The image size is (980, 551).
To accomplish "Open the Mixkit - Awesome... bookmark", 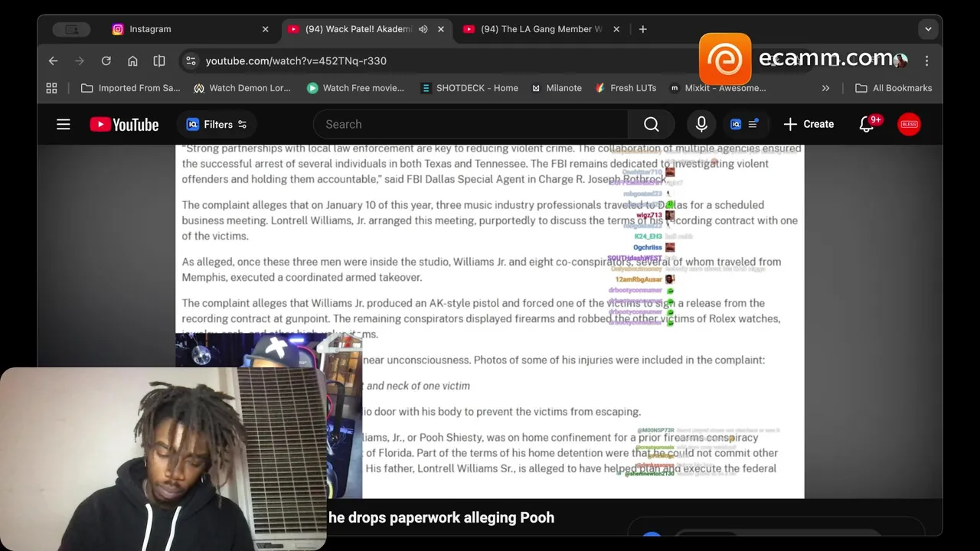I will 717,88.
